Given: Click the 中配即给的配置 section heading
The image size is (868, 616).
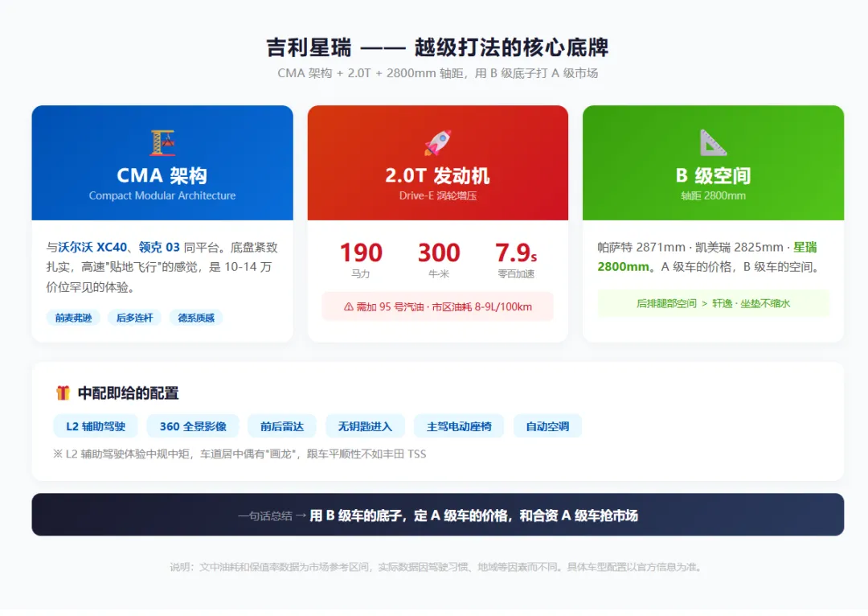Looking at the screenshot, I should tap(128, 393).
